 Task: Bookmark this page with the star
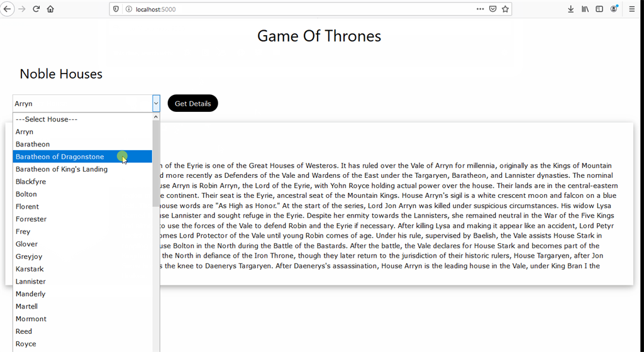click(x=505, y=9)
